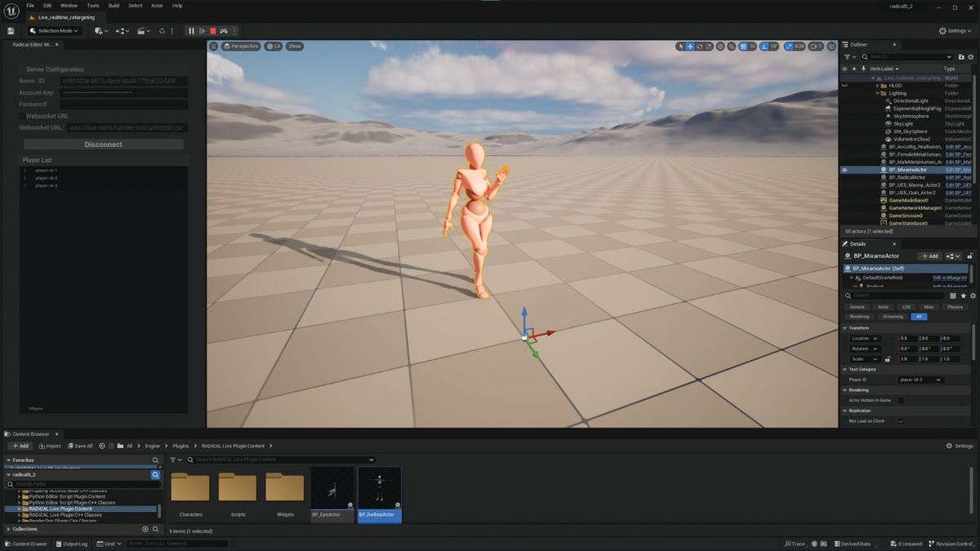The height and width of the screenshot is (551, 980).
Task: Enable Actor Hidden In Game checkbox
Action: point(902,400)
